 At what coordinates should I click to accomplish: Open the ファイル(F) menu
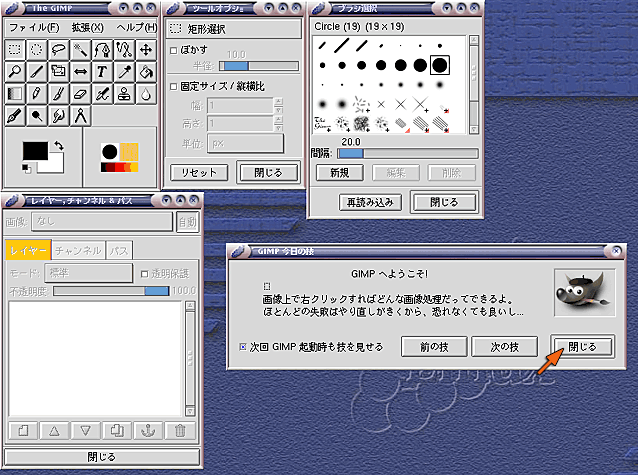[34, 27]
